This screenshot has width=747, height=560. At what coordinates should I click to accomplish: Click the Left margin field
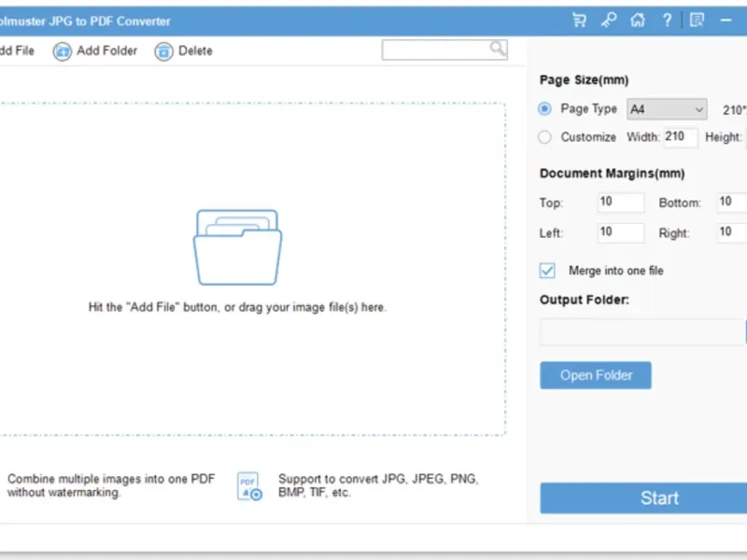[621, 232]
